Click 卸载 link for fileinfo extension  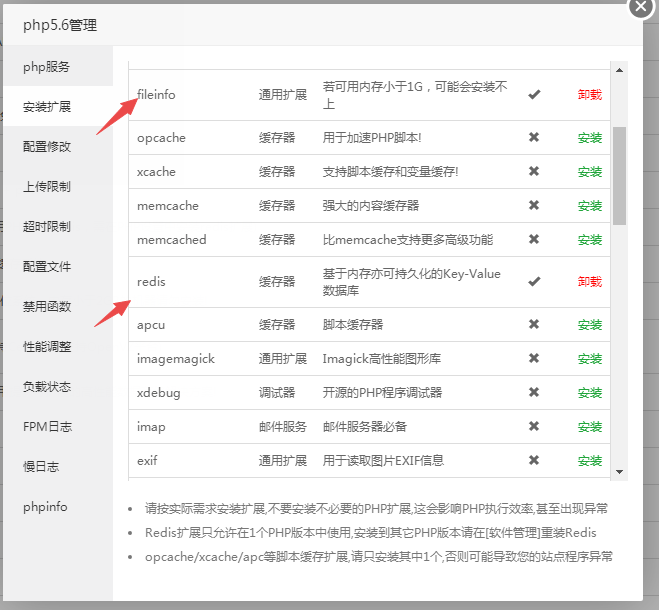(x=590, y=95)
